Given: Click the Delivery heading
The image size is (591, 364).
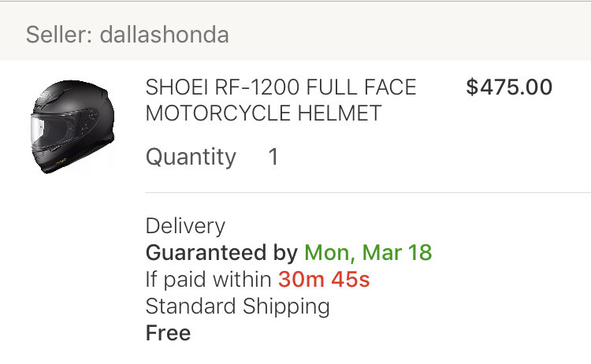Looking at the screenshot, I should pos(185,226).
